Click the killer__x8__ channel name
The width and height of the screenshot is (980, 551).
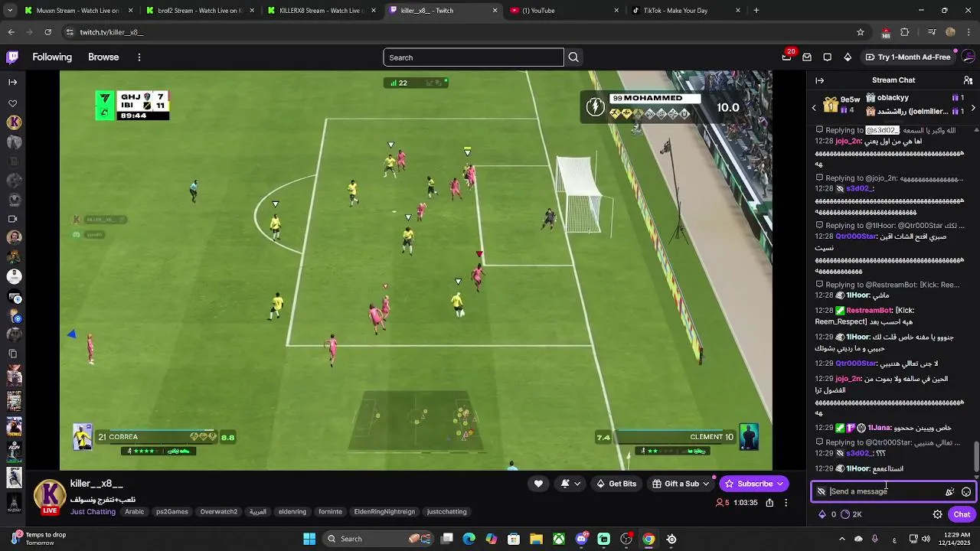tap(96, 484)
